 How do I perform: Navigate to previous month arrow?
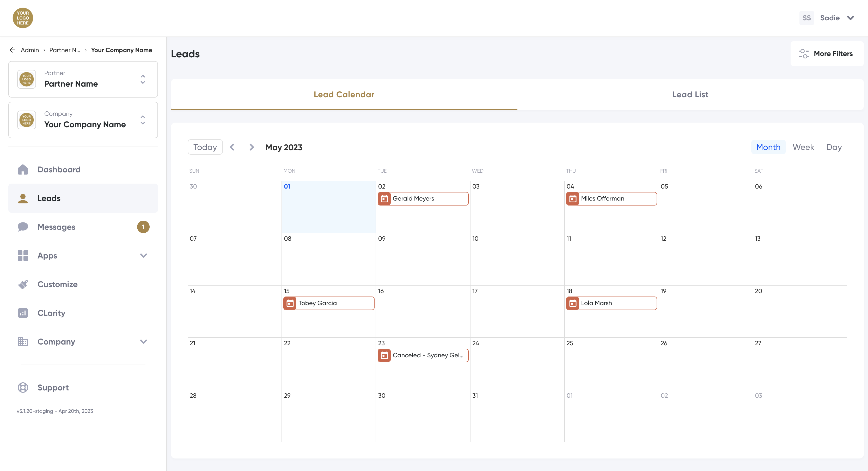click(x=232, y=147)
